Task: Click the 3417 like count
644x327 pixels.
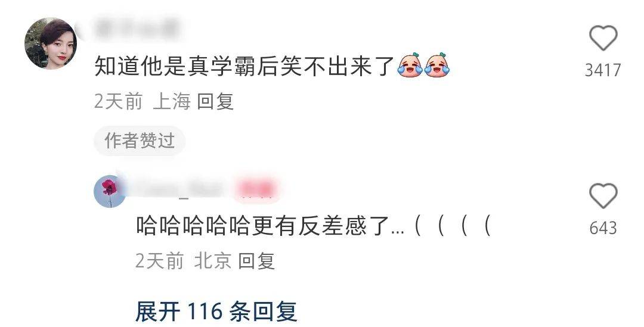Action: (x=603, y=70)
